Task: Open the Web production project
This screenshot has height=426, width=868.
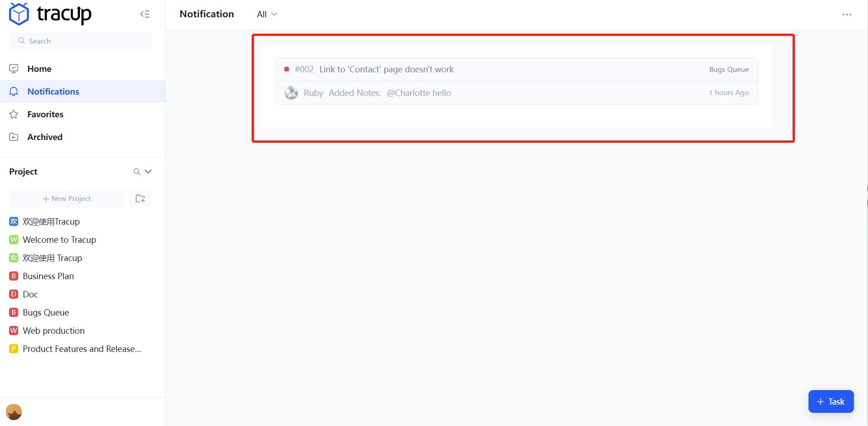Action: [x=53, y=331]
